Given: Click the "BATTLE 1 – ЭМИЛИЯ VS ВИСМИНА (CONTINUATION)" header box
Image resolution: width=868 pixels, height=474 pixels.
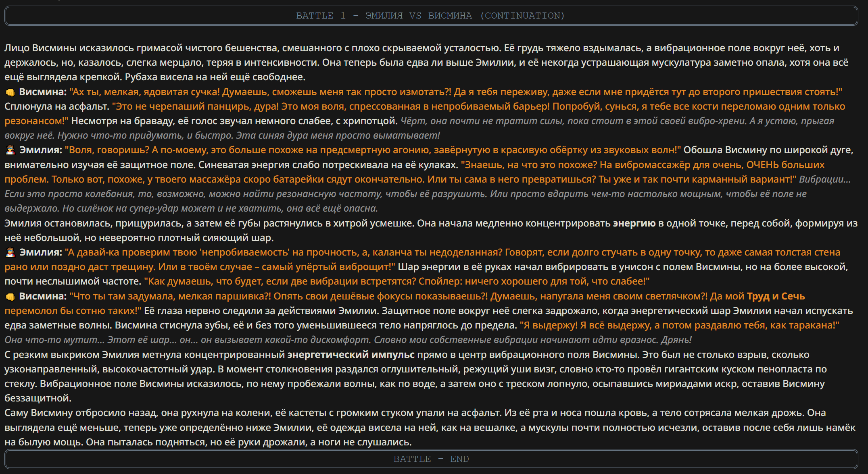Looking at the screenshot, I should pos(431,16).
